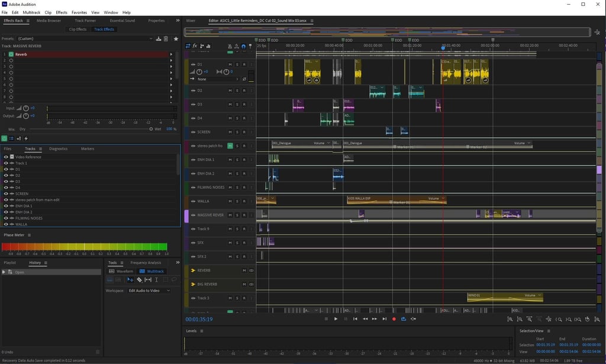Solo the WALLA track
The image size is (606, 364).
coord(237,201)
